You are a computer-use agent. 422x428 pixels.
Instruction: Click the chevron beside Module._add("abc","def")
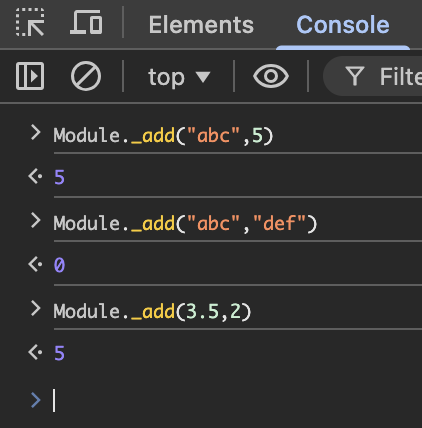click(x=35, y=221)
